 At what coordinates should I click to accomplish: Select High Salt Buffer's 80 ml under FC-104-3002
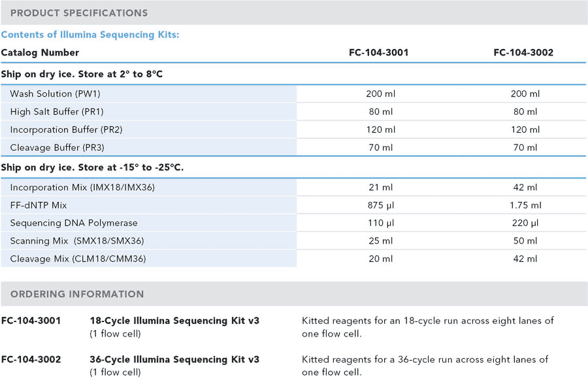[525, 112]
